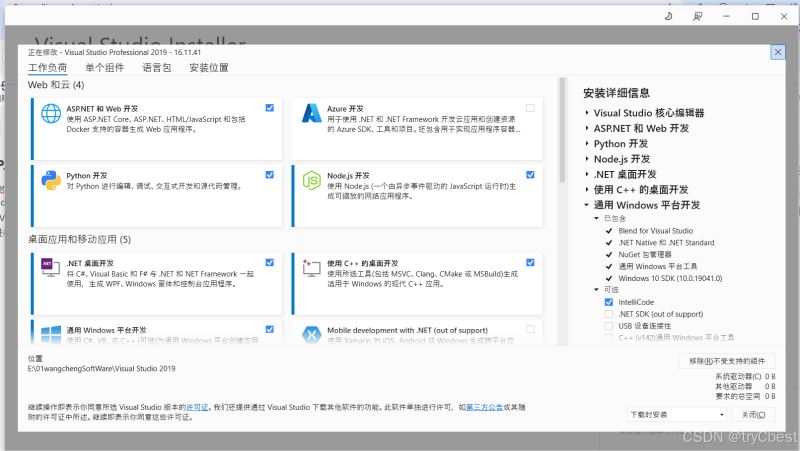Viewport: 800px width, 451px height.
Task: Expand Visual Studio 核心编辑器 details
Action: coord(587,113)
